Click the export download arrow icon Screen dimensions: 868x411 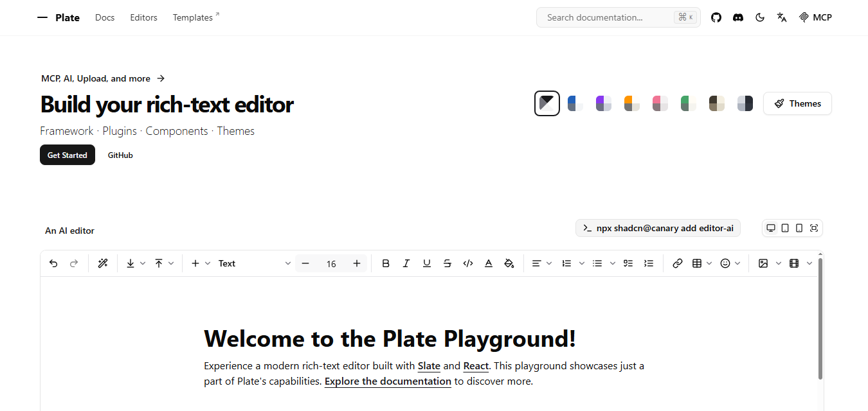131,263
